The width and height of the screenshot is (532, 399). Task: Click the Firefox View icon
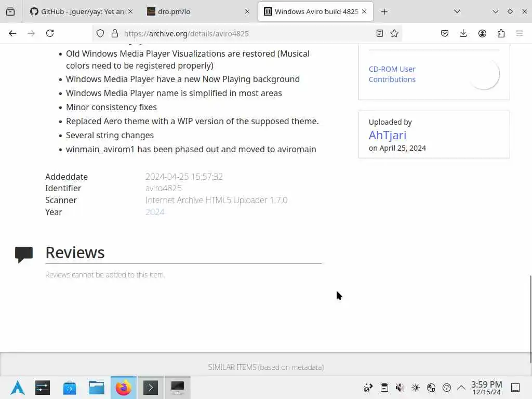[x=10, y=11]
